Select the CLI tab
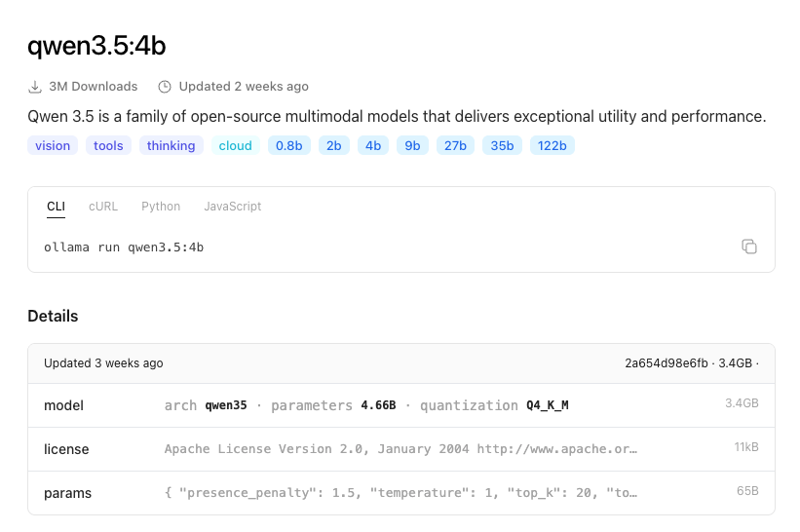This screenshot has height=532, width=800. pos(57,207)
